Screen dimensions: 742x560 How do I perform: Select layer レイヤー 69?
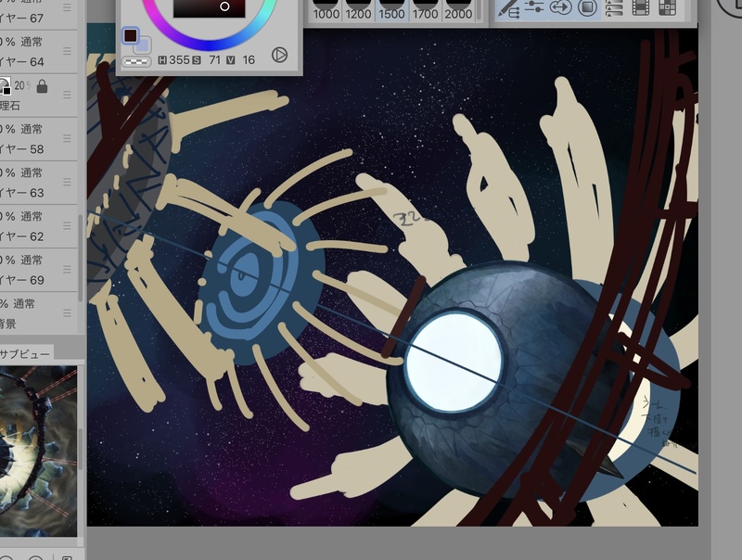click(38, 270)
